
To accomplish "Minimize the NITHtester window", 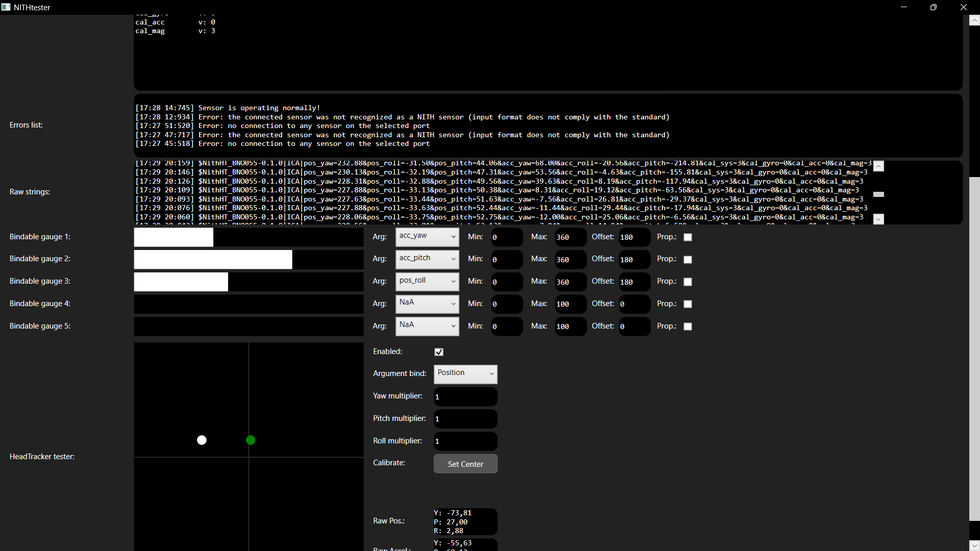I will [x=904, y=7].
